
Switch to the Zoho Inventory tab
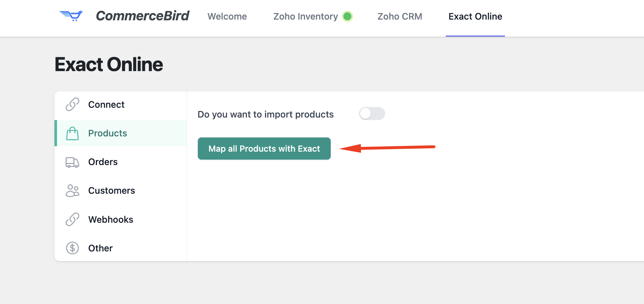tap(306, 16)
